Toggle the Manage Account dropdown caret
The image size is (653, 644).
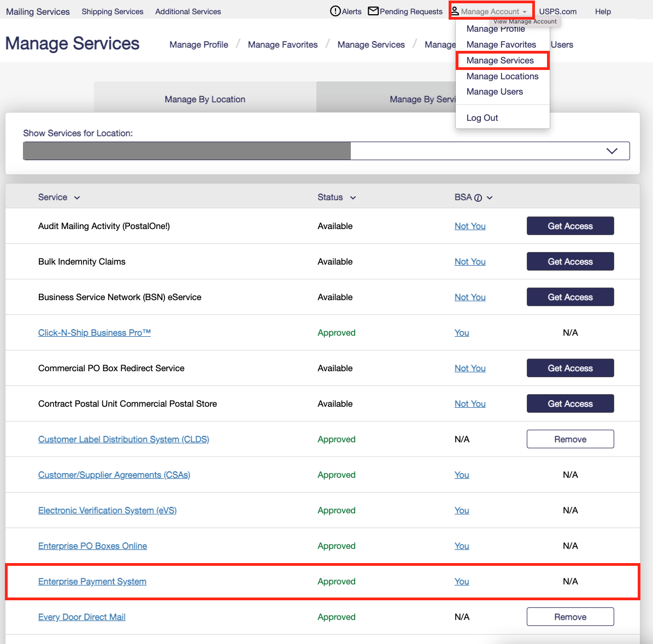click(x=525, y=12)
